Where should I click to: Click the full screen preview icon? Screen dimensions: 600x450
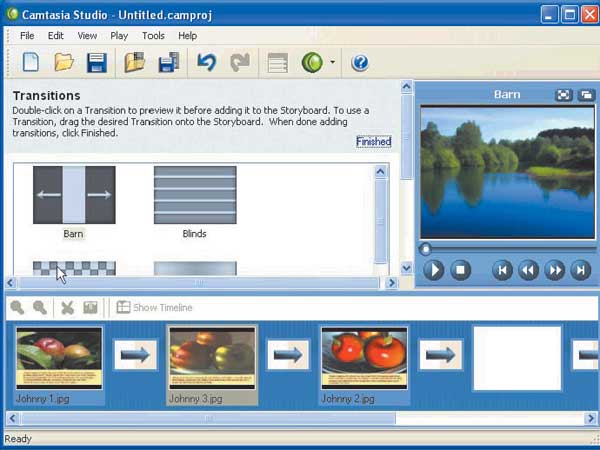[564, 95]
